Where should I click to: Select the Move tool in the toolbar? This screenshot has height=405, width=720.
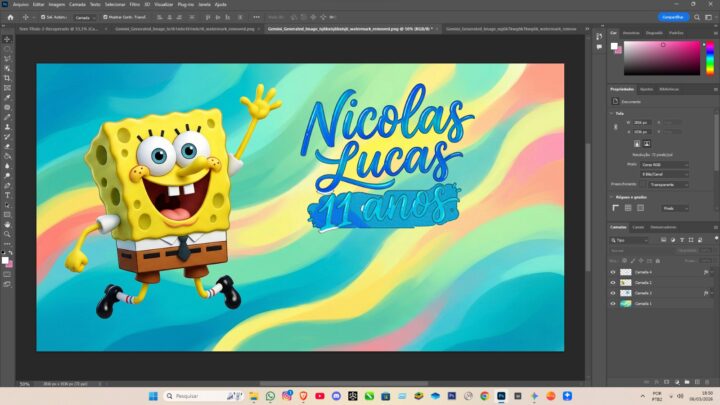coord(7,38)
